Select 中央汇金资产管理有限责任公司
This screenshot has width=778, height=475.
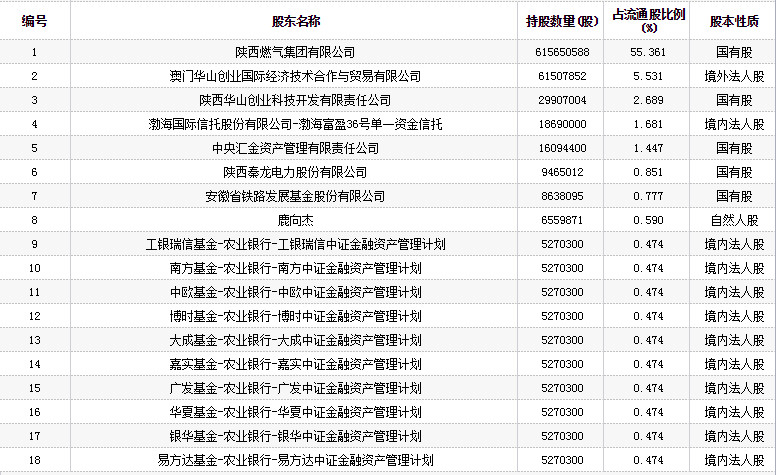pos(295,148)
